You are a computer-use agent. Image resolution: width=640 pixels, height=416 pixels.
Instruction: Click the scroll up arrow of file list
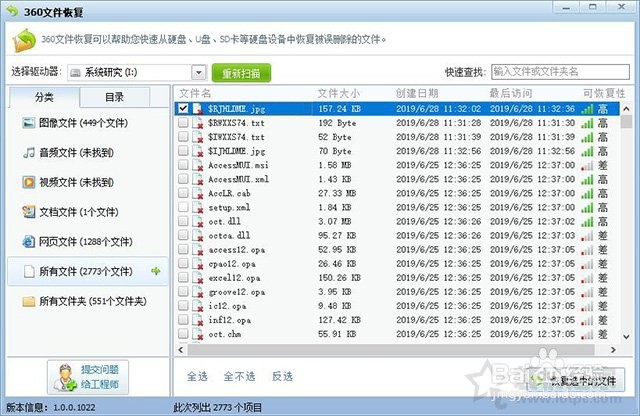pyautogui.click(x=626, y=109)
